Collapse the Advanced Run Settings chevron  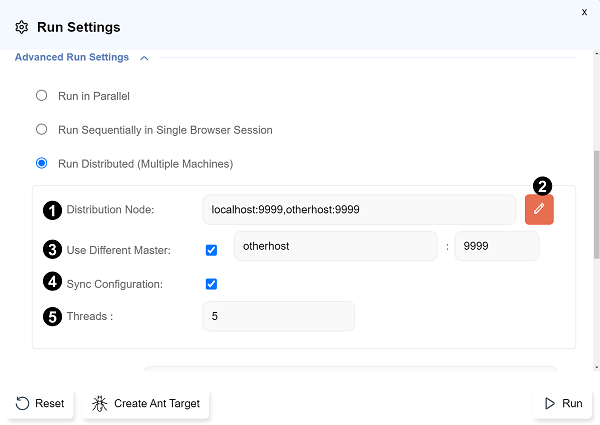(x=144, y=58)
